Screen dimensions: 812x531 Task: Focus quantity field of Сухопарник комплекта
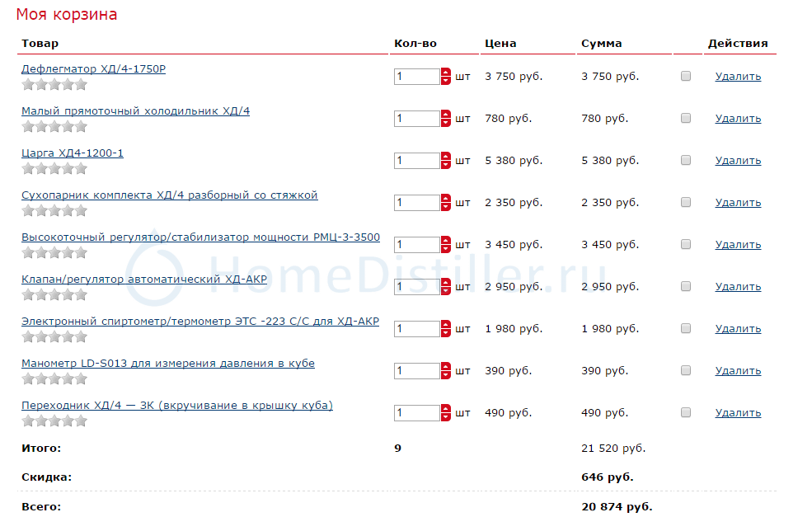(417, 203)
